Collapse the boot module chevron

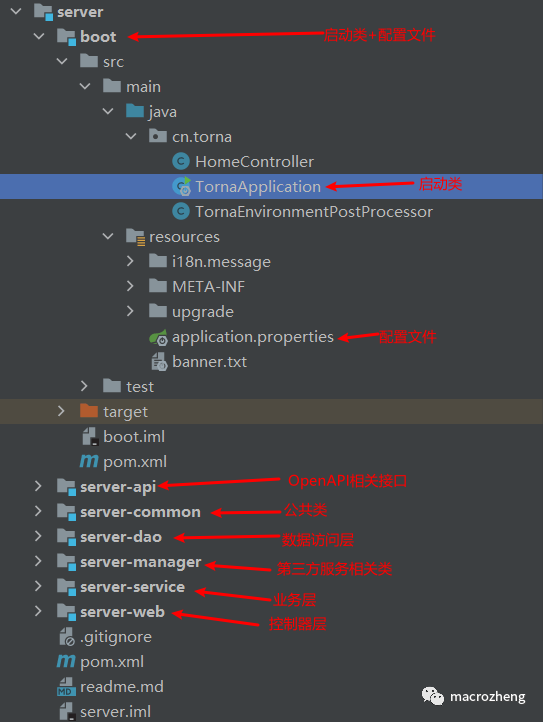39,36
